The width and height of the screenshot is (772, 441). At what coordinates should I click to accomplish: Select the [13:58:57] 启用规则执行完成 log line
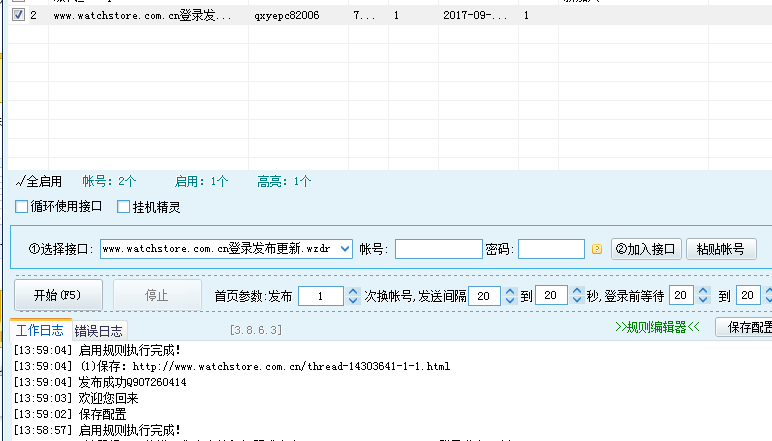97,430
